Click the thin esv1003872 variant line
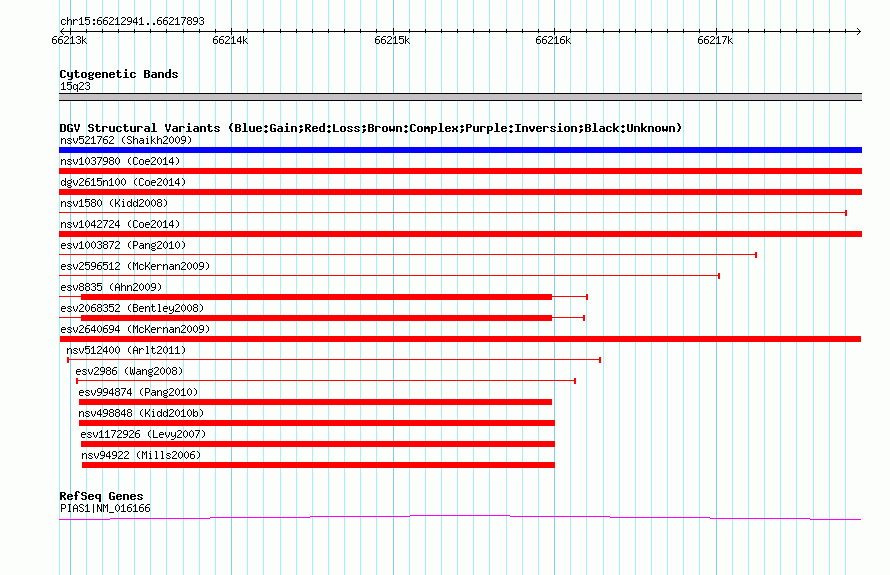890x575 pixels. [408, 255]
